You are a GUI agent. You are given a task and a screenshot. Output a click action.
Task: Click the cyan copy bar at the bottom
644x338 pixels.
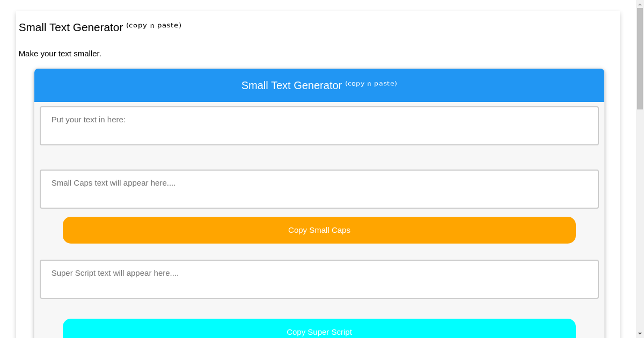click(319, 329)
